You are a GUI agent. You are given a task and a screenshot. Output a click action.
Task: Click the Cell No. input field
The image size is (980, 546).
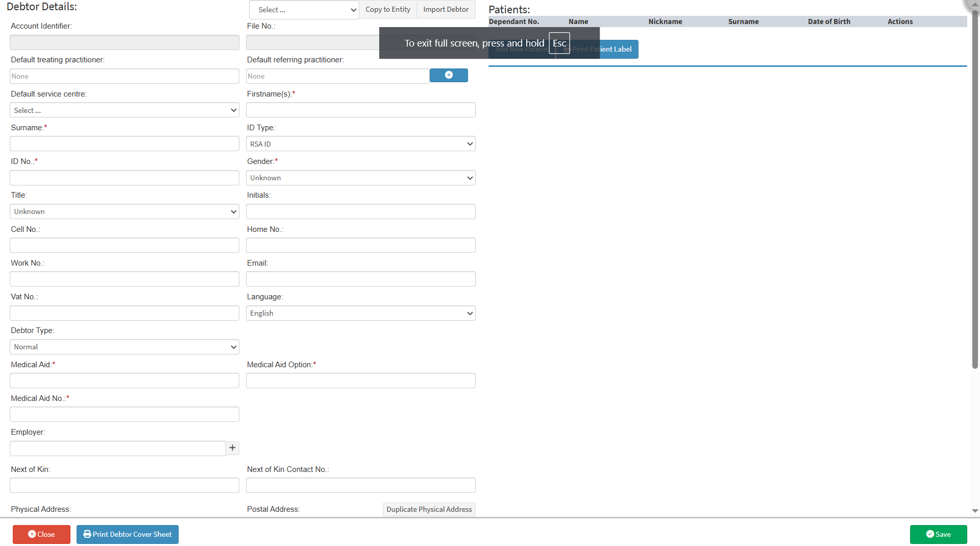tap(125, 245)
